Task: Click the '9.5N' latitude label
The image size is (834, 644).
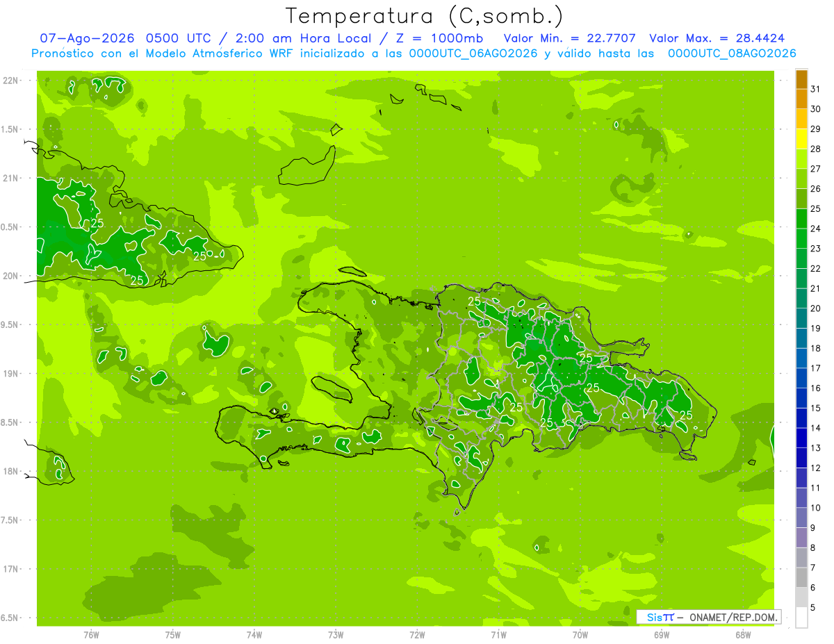Action: [x=10, y=324]
